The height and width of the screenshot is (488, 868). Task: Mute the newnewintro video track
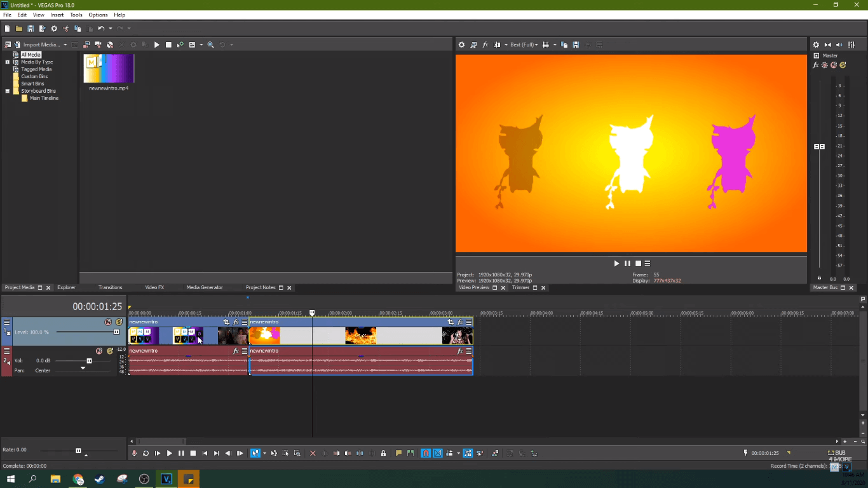click(x=108, y=322)
